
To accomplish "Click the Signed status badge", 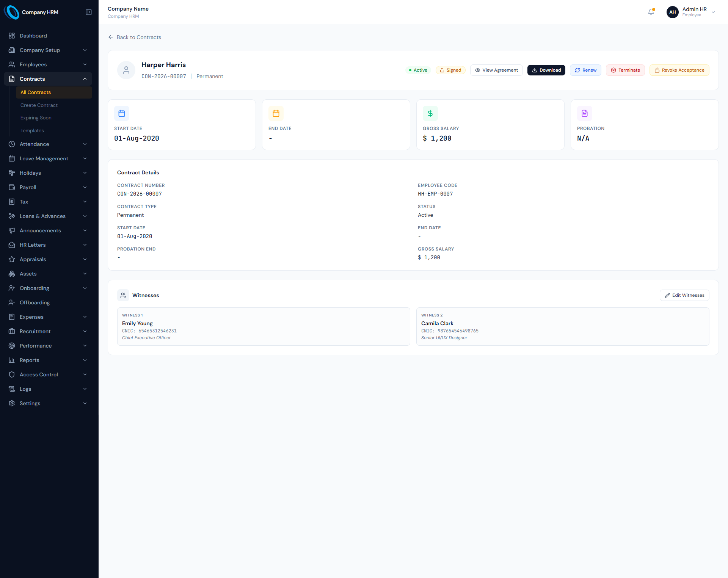I will click(450, 70).
